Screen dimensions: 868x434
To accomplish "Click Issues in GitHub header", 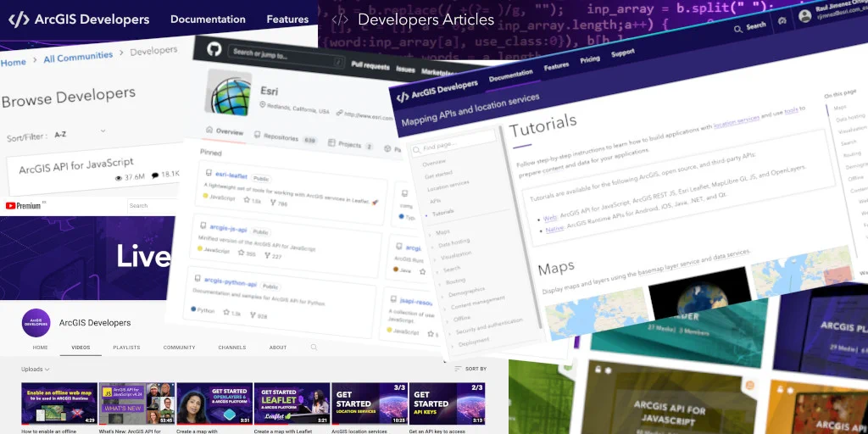I will click(x=405, y=70).
